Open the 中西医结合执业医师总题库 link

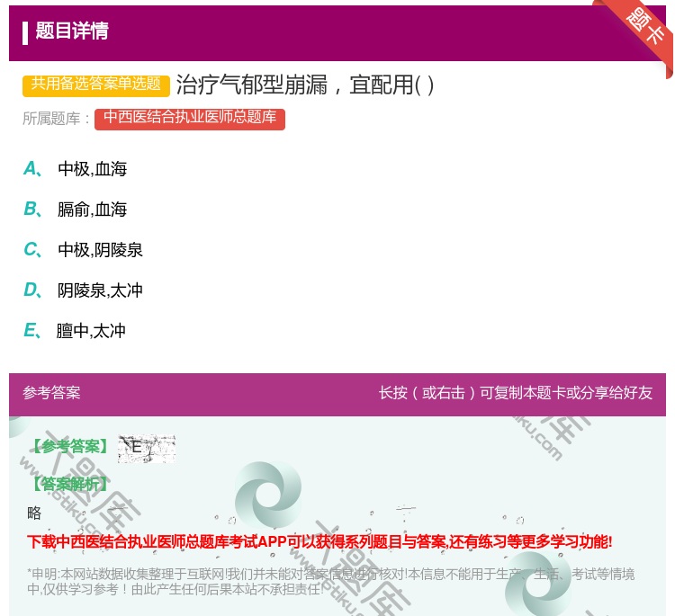point(190,119)
